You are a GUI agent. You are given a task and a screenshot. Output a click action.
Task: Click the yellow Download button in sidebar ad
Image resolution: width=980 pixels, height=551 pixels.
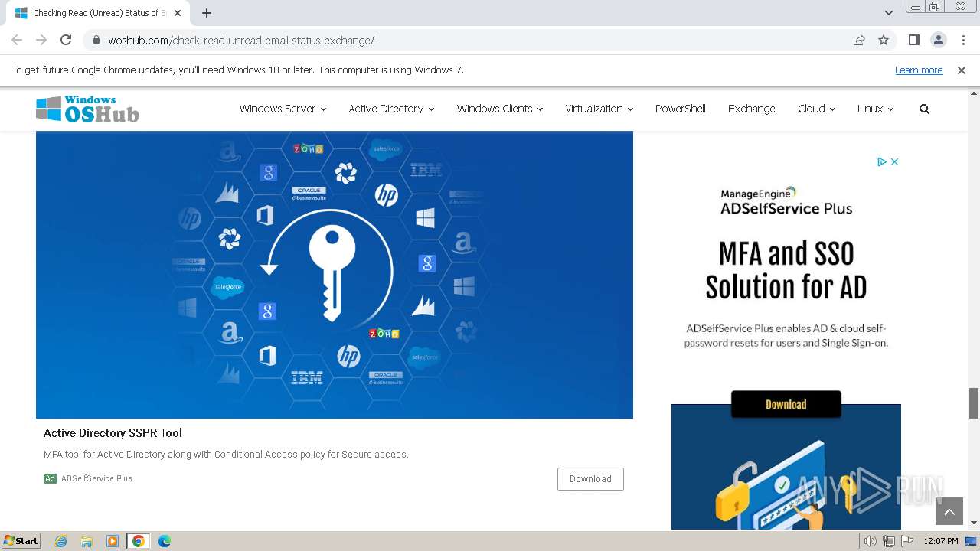click(786, 404)
